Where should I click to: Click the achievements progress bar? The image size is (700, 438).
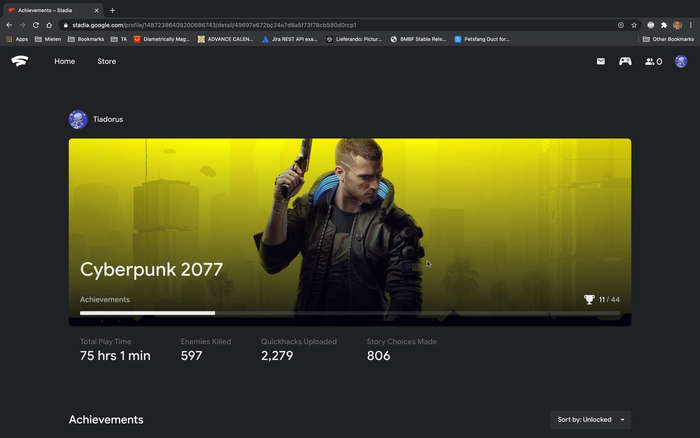(x=350, y=313)
